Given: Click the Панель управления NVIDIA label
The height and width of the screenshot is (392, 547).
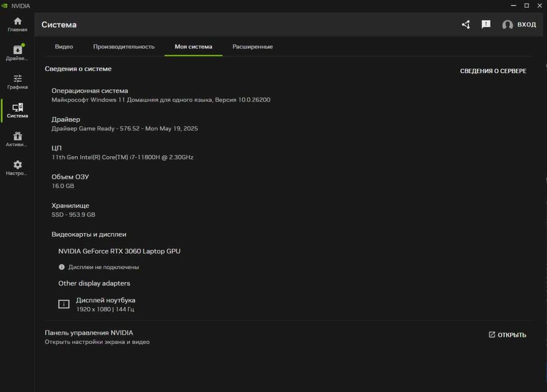Looking at the screenshot, I should [89, 333].
